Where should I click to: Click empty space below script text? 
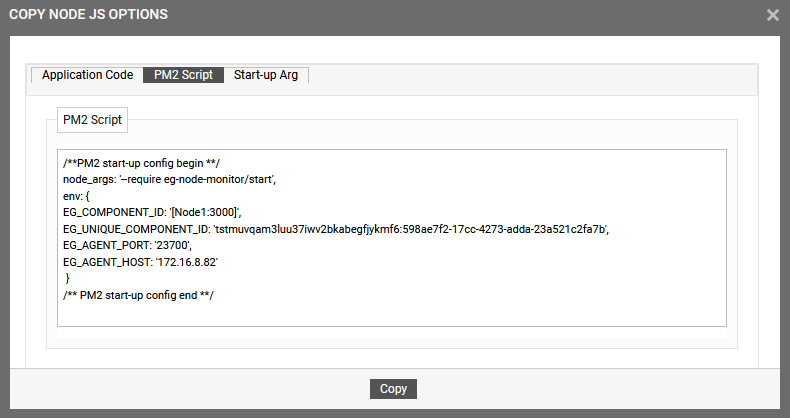pyautogui.click(x=392, y=315)
